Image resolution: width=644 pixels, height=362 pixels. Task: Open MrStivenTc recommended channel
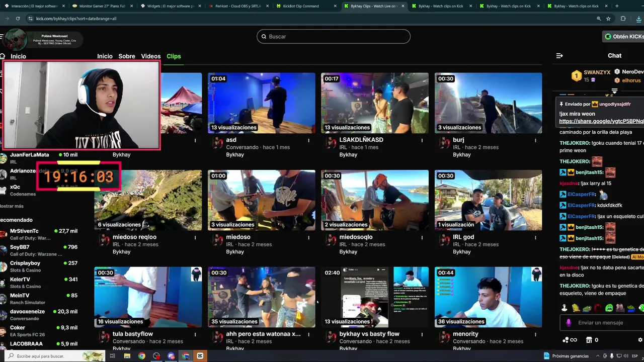(x=39, y=234)
